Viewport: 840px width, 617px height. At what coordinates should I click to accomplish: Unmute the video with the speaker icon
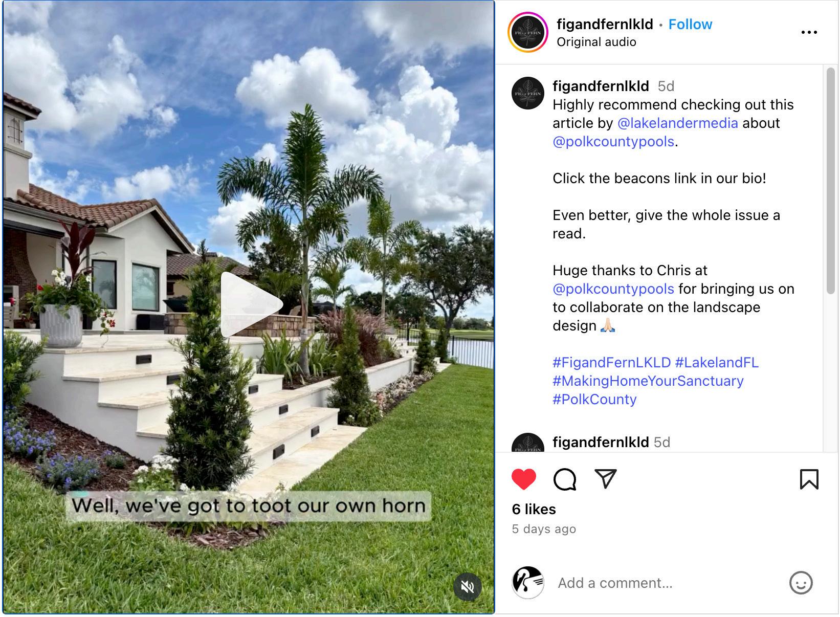click(x=467, y=586)
